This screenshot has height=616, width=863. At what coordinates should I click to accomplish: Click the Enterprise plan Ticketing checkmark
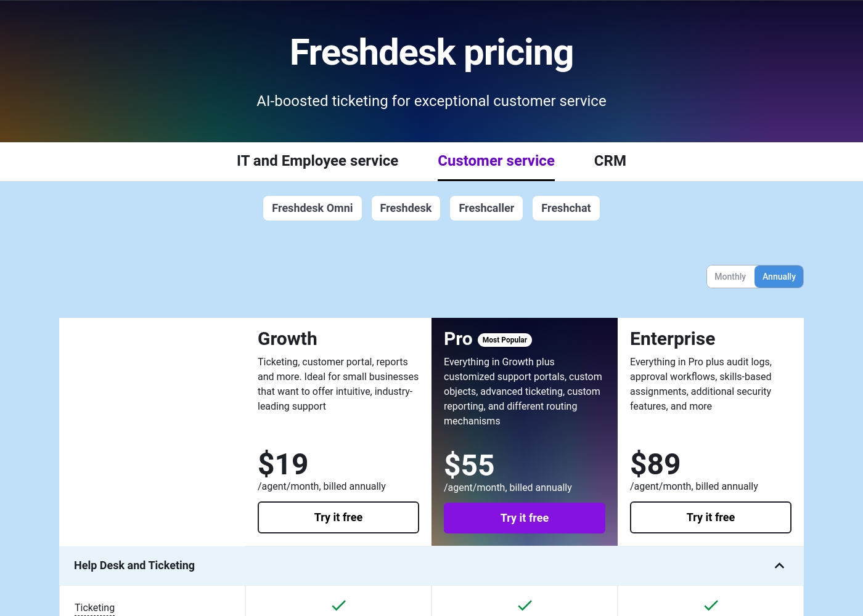coord(711,606)
